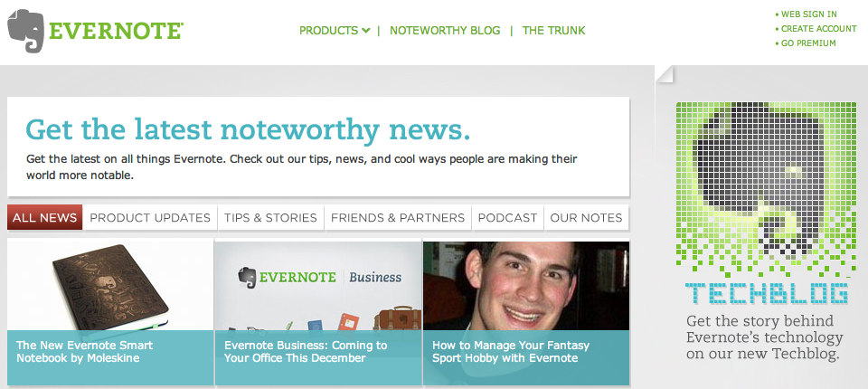This screenshot has width=868, height=389.
Task: Select the Create Account link
Action: pos(819,29)
